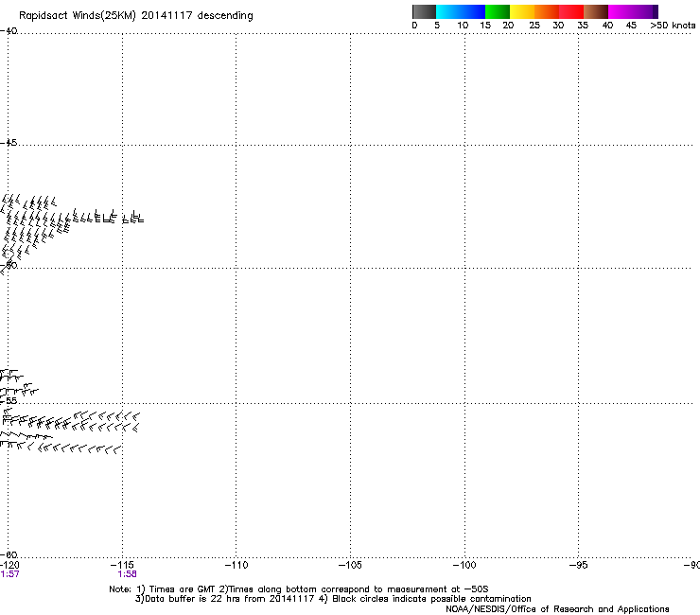Screen dimensions: 700x615
Task: Click the -115 longitude axis label
Action: [122, 565]
